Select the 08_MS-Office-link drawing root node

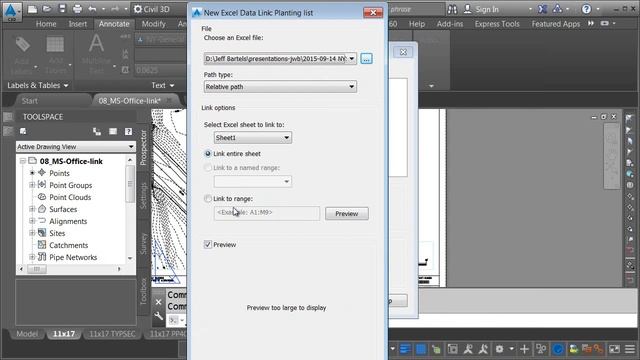[x=71, y=161]
